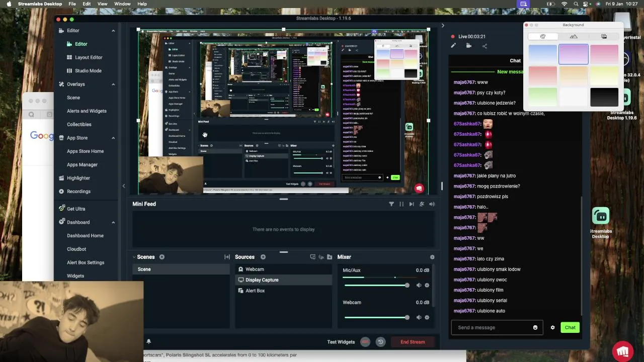Open Webcam audio settings gear
The width and height of the screenshot is (644, 362).
(x=427, y=317)
